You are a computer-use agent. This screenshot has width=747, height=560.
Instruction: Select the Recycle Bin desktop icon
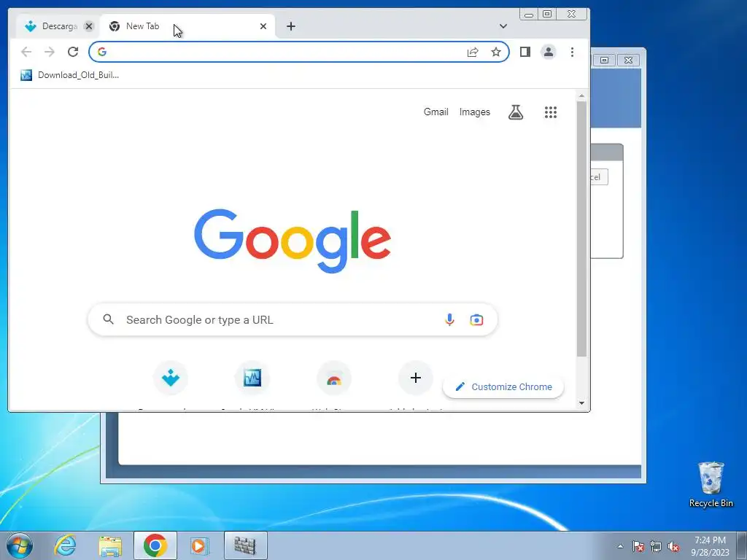pyautogui.click(x=711, y=484)
